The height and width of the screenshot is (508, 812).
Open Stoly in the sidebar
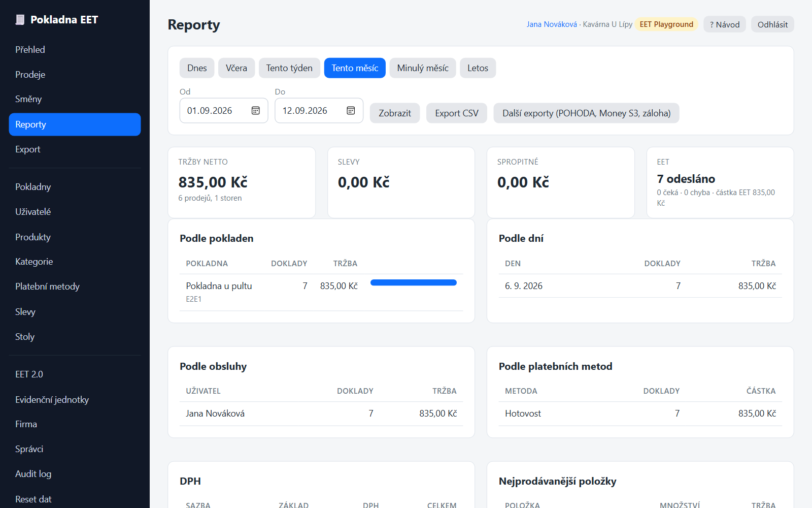(75, 337)
